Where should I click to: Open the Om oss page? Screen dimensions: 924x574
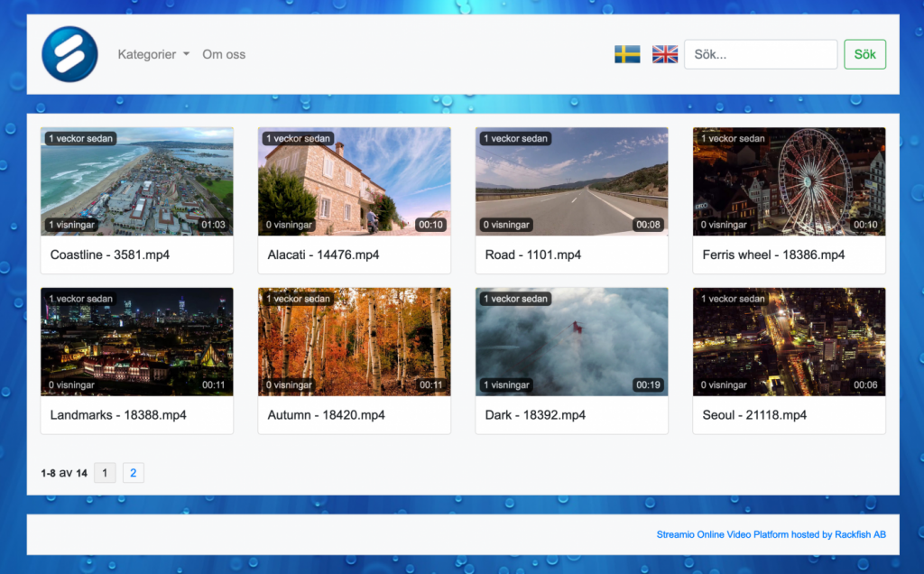click(224, 54)
